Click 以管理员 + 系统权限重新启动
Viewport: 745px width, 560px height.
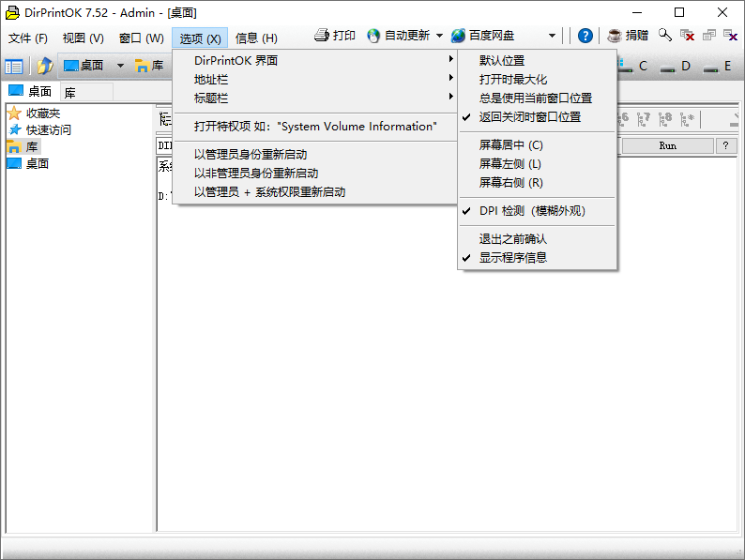(315, 192)
